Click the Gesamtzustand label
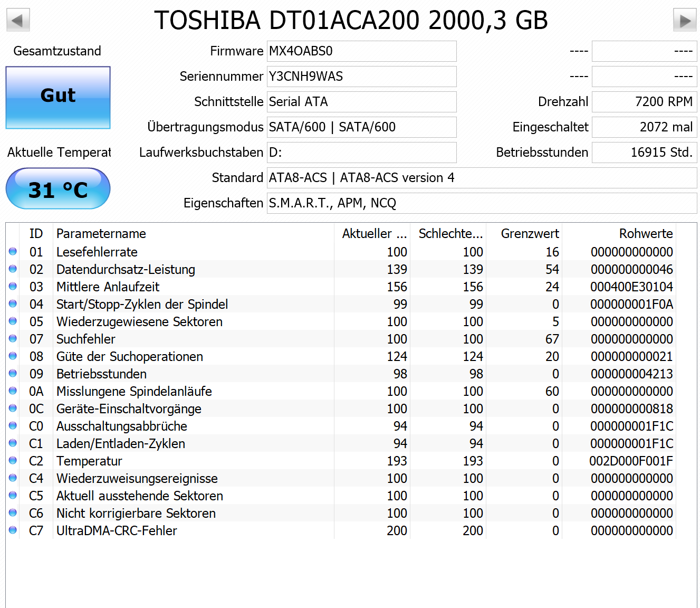The width and height of the screenshot is (700, 608). pos(57,51)
